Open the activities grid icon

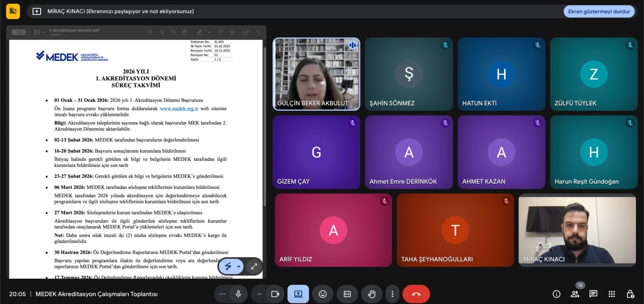(x=612, y=294)
